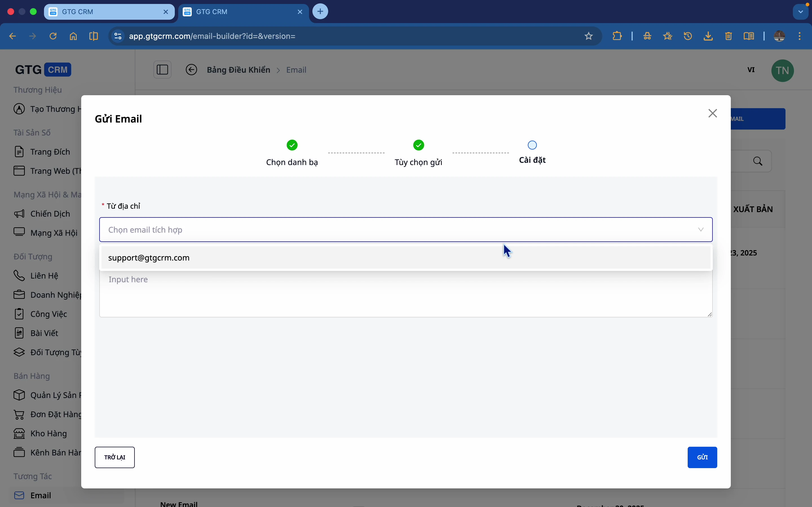Click the GỬI send button

pos(702,457)
